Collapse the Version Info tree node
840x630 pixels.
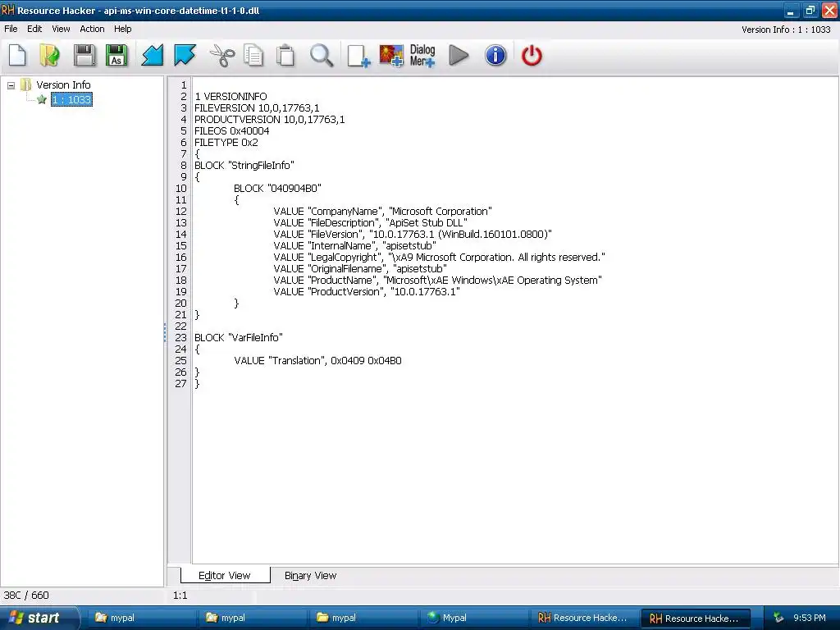(11, 85)
